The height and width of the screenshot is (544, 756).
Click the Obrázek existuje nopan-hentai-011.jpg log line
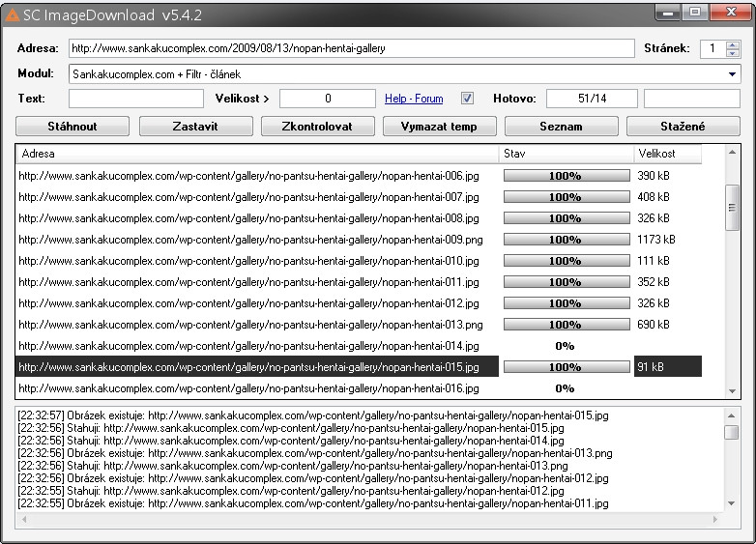point(313,503)
